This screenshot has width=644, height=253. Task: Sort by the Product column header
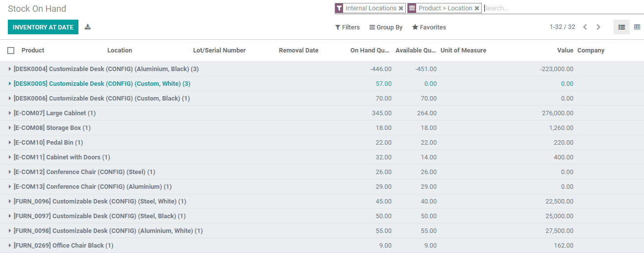pyautogui.click(x=33, y=51)
